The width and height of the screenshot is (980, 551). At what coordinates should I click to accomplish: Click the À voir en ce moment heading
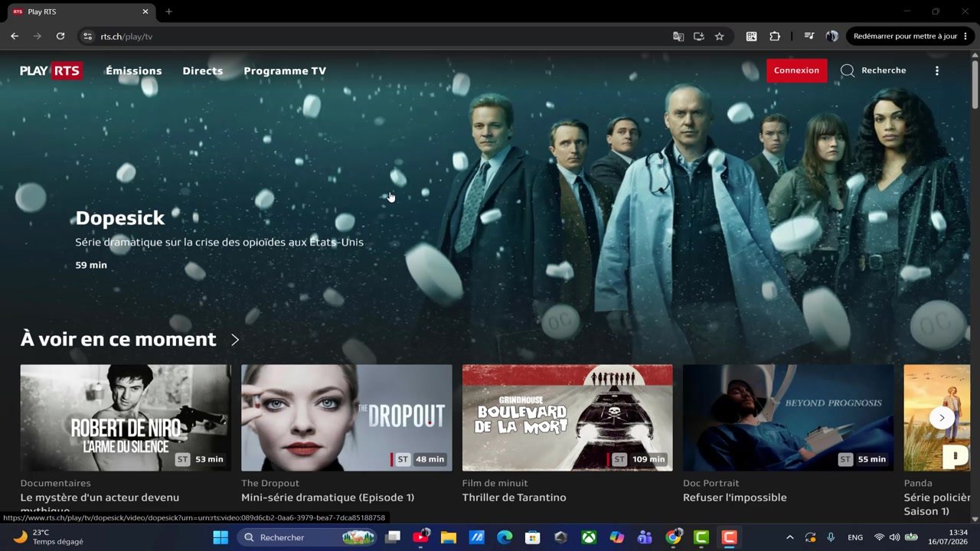click(x=118, y=339)
